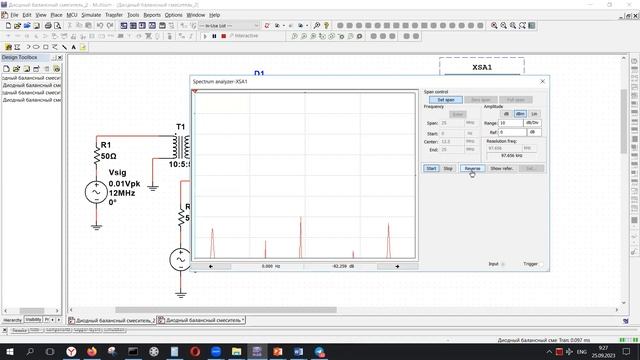Switch to the Visibility tab
The image size is (640, 360).
click(x=33, y=320)
